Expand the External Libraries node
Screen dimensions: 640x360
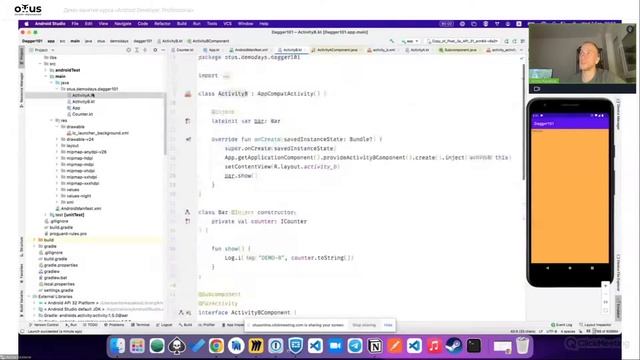tap(29, 297)
